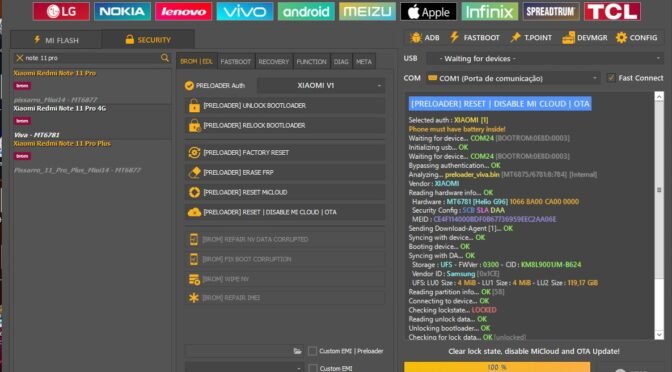Viewport: 672px width, 372px height.
Task: Switch to the SECURITY tab
Action: (x=148, y=40)
